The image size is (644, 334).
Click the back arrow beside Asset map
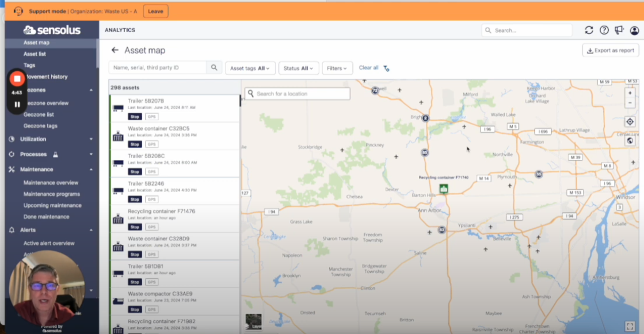tap(115, 51)
